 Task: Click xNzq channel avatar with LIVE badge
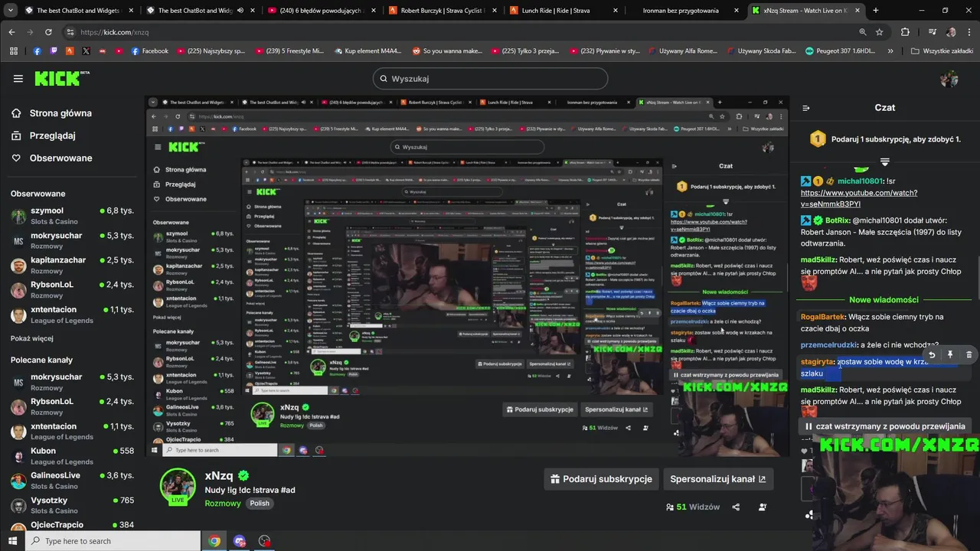click(178, 487)
